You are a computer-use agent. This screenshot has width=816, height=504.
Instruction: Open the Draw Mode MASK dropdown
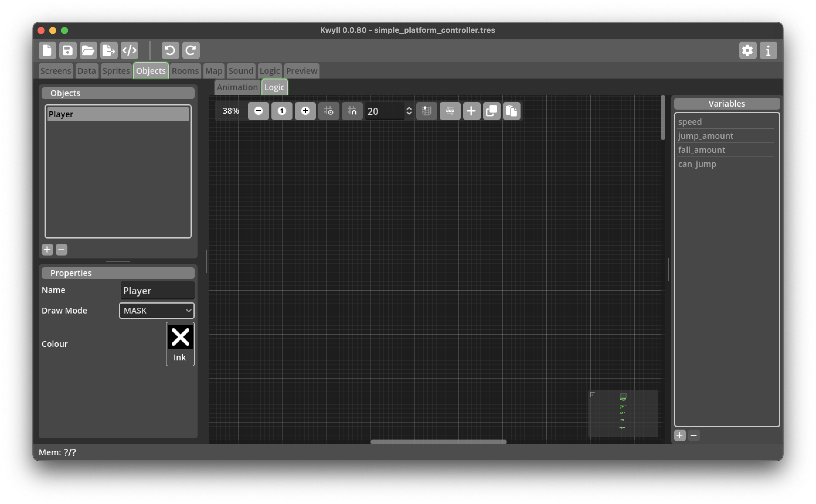[x=157, y=310]
